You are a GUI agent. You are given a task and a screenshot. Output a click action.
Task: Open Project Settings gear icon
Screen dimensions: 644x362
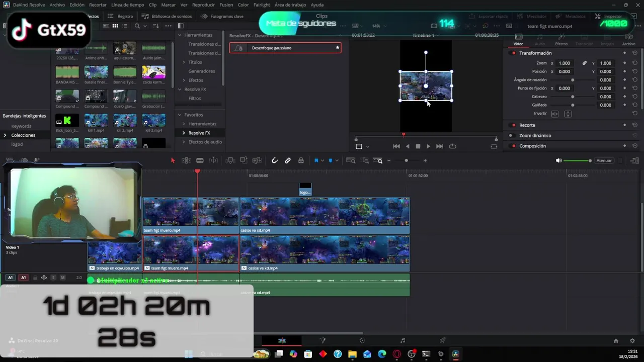point(632,340)
